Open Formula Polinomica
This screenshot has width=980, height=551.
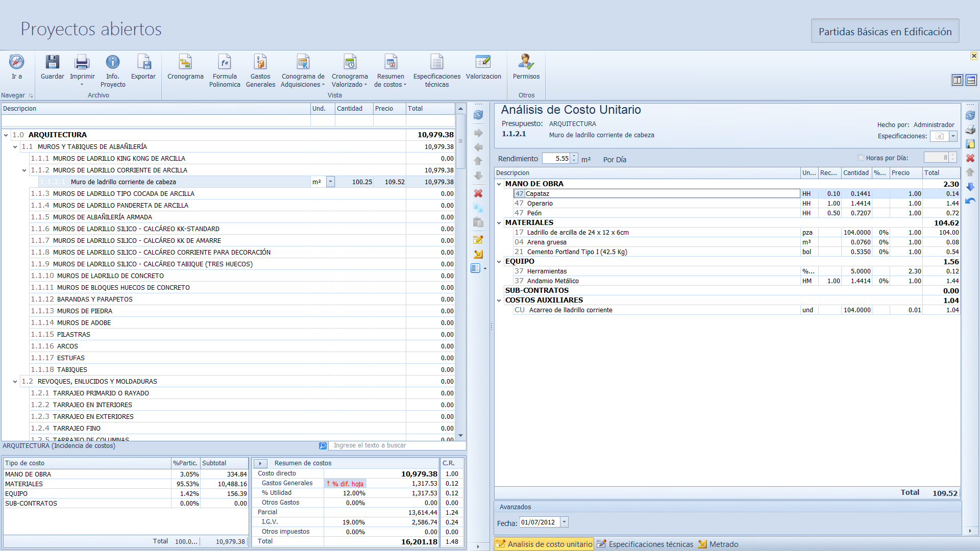tap(225, 63)
